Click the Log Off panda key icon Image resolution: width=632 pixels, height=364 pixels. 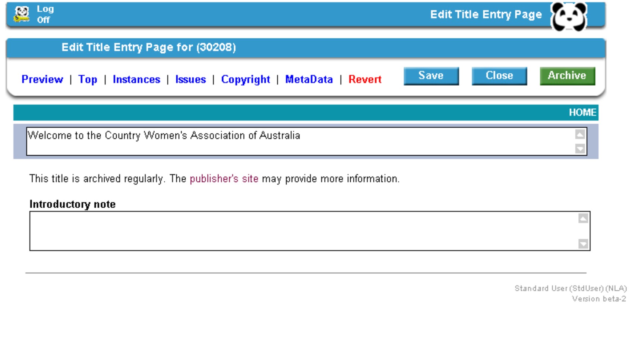click(x=21, y=14)
